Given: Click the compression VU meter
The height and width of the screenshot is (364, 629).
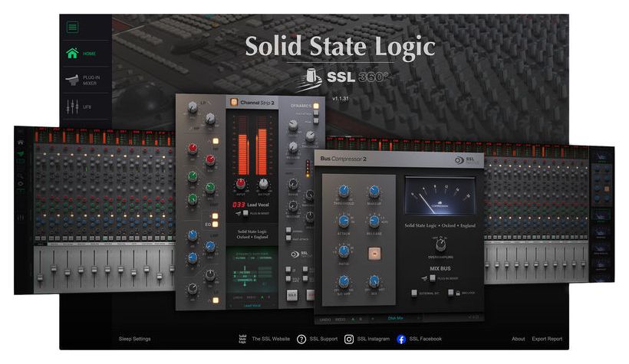Looking at the screenshot, I should point(440,196).
